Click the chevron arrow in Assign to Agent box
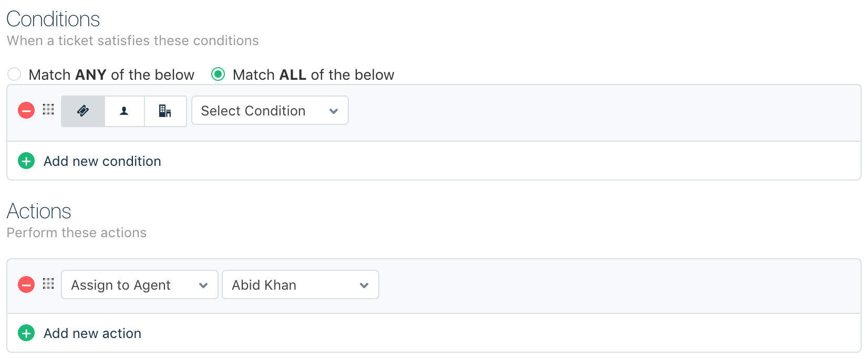868x359 pixels. (203, 286)
